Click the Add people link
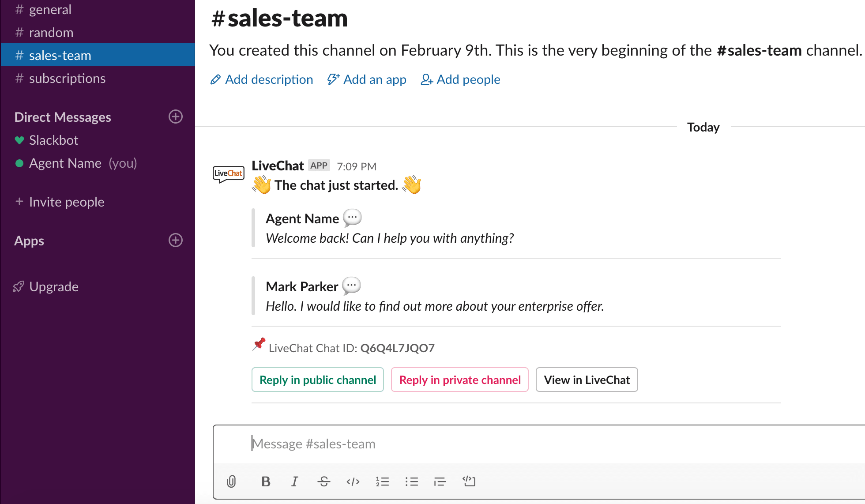Screen dimensions: 865x504 (x=460, y=79)
